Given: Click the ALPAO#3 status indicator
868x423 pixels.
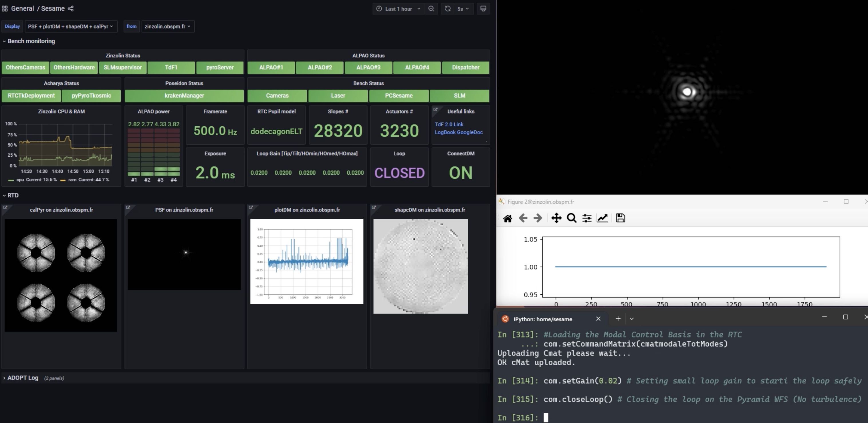Looking at the screenshot, I should point(368,67).
